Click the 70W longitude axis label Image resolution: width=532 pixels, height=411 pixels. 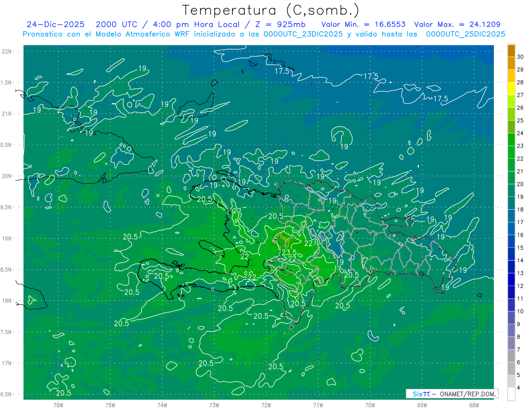point(370,405)
